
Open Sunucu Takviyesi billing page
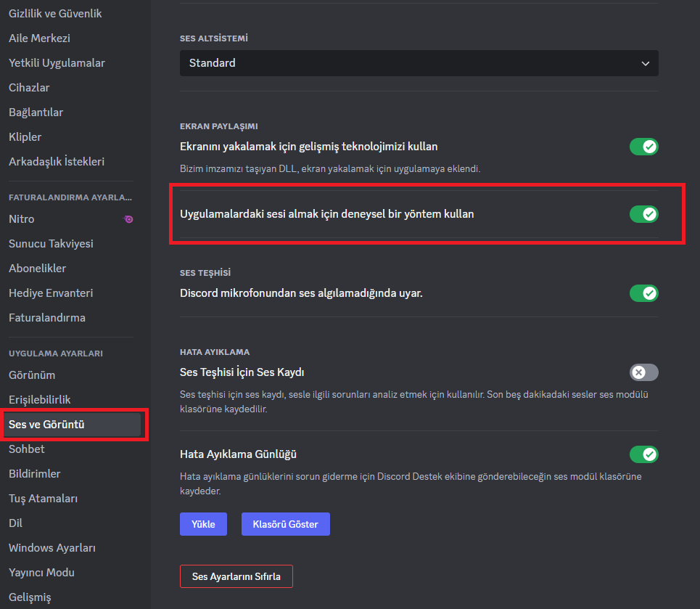[x=51, y=244]
